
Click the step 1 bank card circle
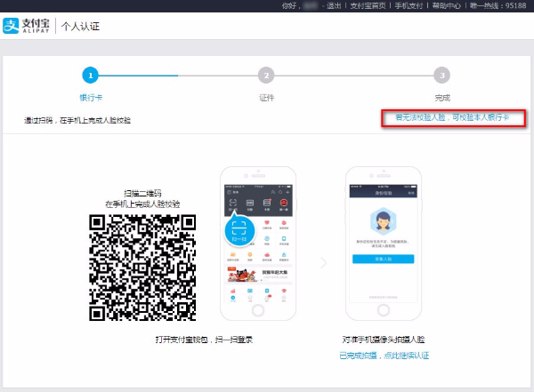pyautogui.click(x=90, y=76)
